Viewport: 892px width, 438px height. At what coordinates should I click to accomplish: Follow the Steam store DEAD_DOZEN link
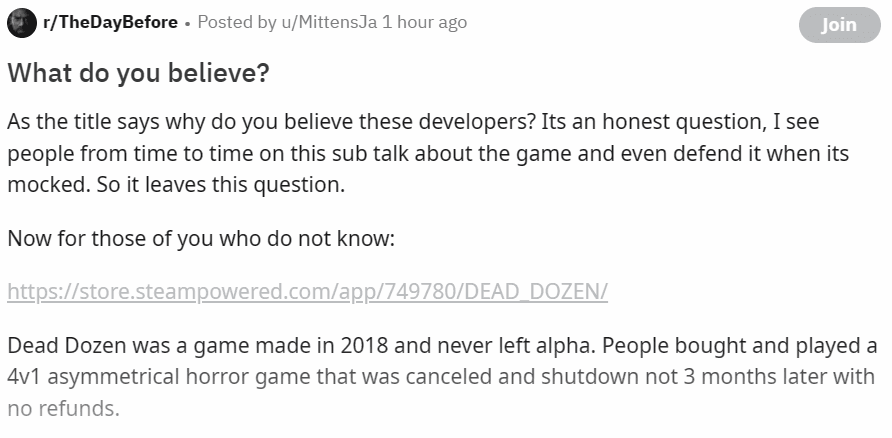[x=307, y=292]
